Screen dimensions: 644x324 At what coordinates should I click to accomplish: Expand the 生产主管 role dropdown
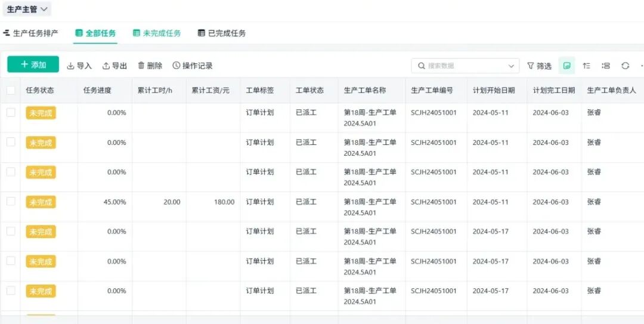(x=28, y=9)
